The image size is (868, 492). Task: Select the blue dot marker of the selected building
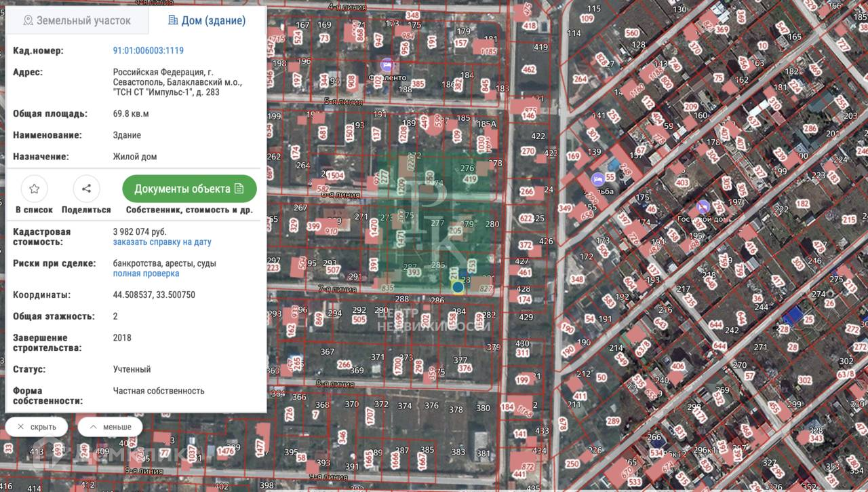click(x=458, y=287)
